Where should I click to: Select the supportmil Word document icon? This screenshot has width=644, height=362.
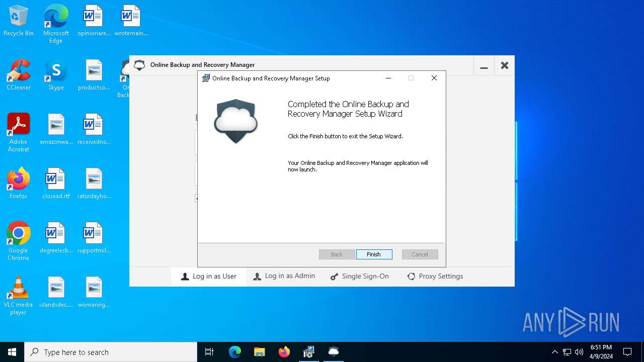coord(94,238)
